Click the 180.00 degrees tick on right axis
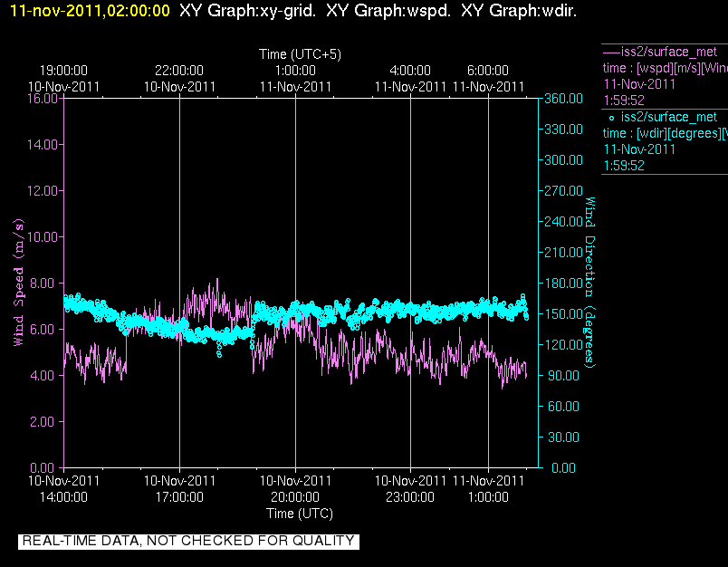This screenshot has width=728, height=567. pyautogui.click(x=563, y=283)
